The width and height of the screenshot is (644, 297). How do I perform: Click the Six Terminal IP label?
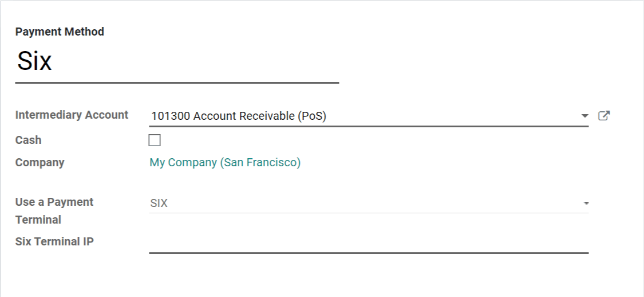[54, 241]
